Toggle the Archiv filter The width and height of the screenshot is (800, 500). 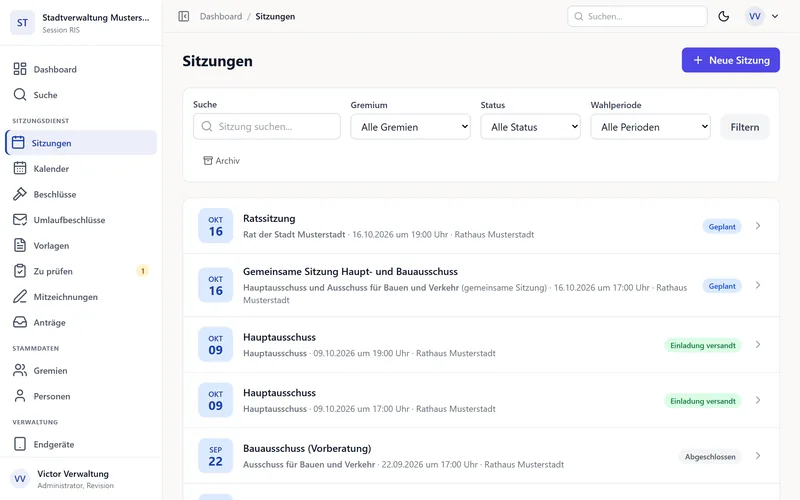221,161
